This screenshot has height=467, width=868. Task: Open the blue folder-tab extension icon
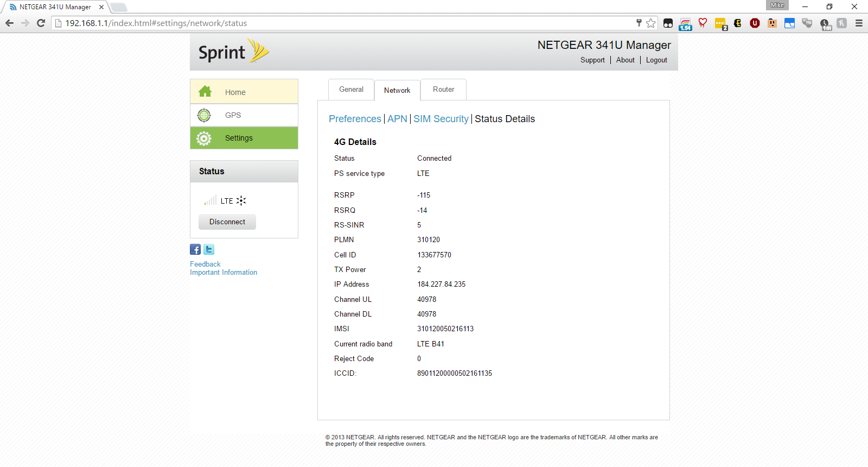[x=789, y=23]
